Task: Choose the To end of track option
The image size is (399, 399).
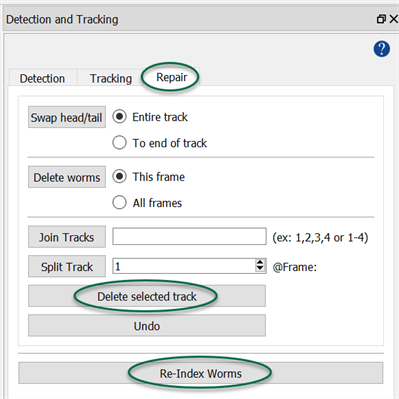Action: [x=160, y=143]
